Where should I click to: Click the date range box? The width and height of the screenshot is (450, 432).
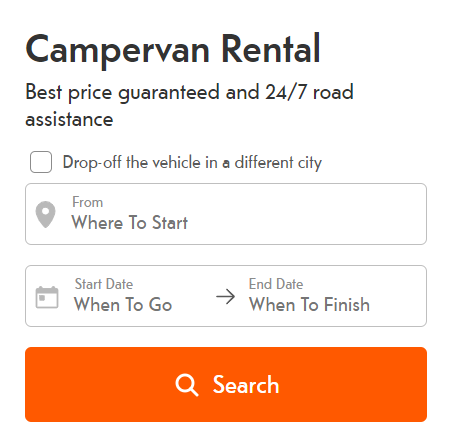(x=226, y=296)
